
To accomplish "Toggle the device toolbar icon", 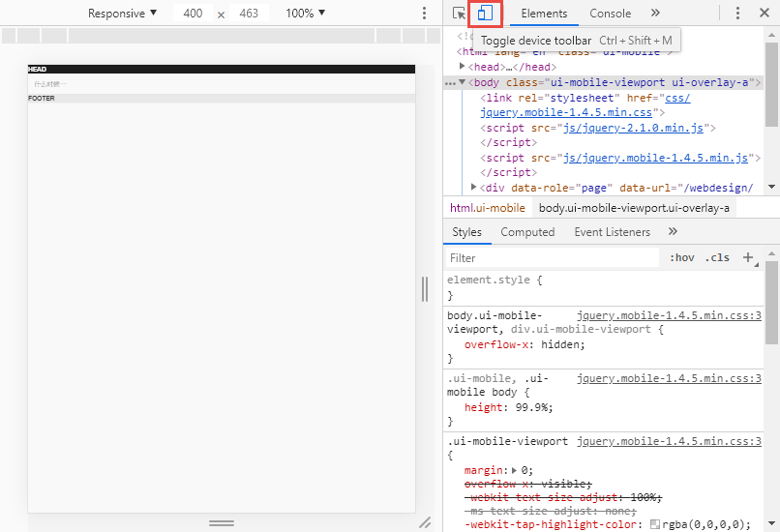I will pos(486,14).
